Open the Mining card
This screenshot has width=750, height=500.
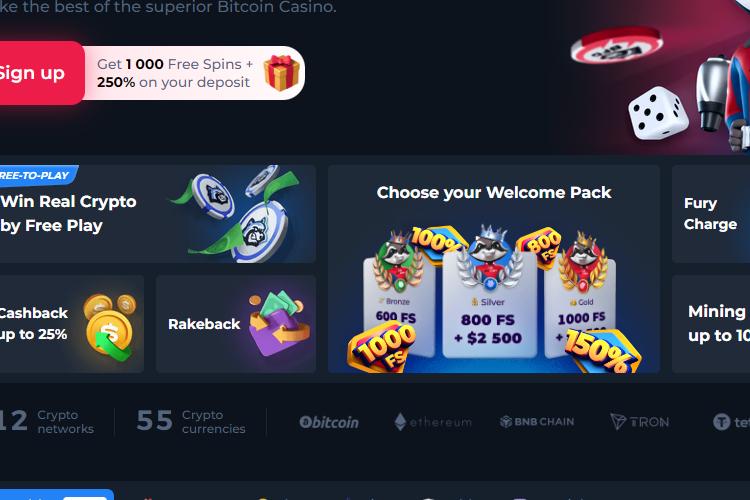(711, 324)
